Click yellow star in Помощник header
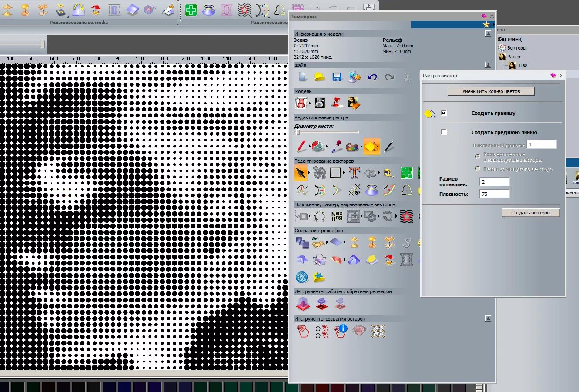579x392 pixels. [486, 25]
